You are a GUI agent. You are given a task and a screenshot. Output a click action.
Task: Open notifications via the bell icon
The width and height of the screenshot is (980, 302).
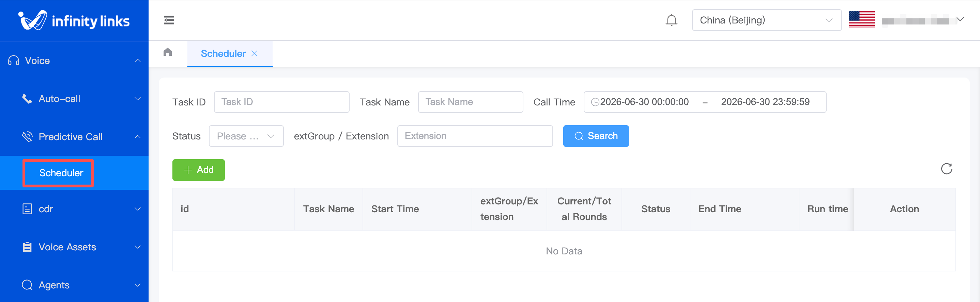click(x=672, y=20)
